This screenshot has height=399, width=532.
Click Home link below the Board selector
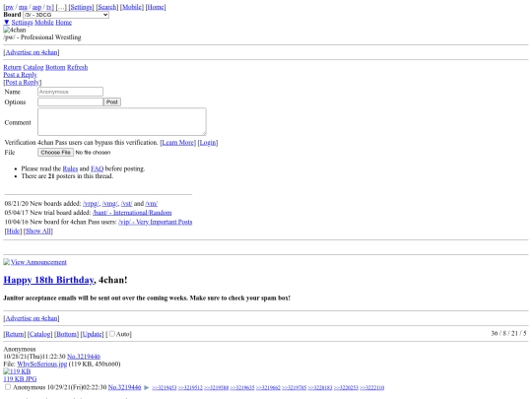coord(64,23)
